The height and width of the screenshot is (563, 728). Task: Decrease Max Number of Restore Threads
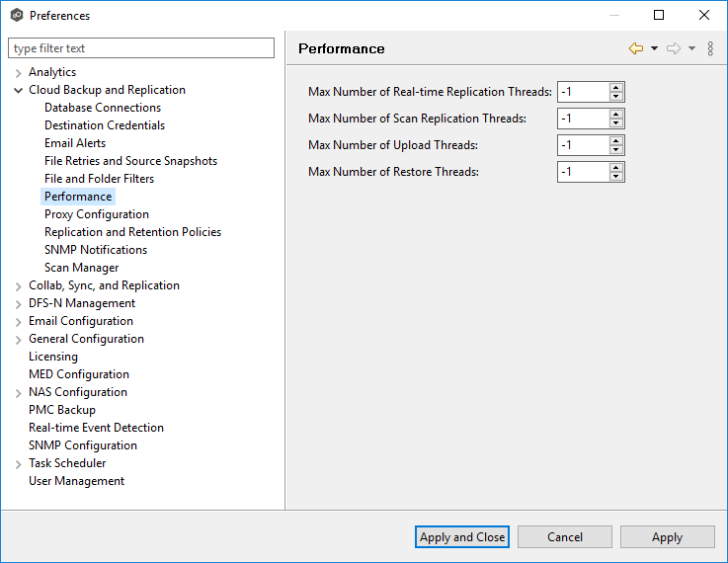(x=616, y=177)
